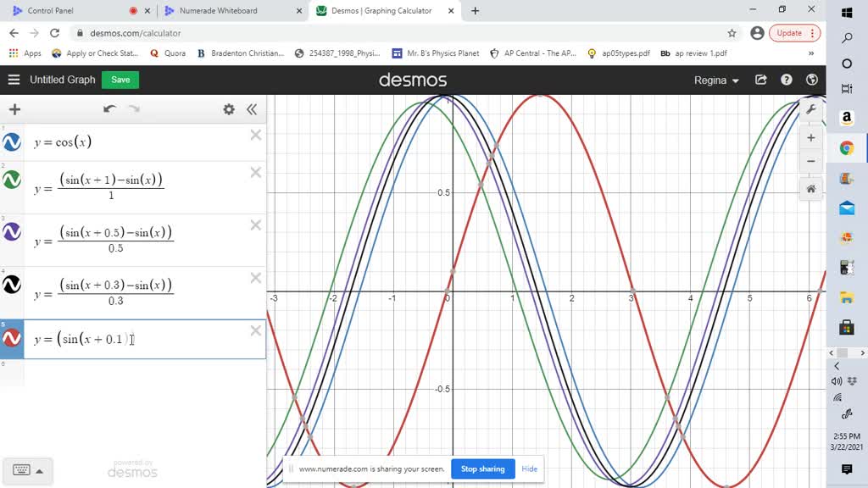Open Mr. B's Physics Planet bookmark
This screenshot has width=868, height=488.
pyautogui.click(x=436, y=53)
